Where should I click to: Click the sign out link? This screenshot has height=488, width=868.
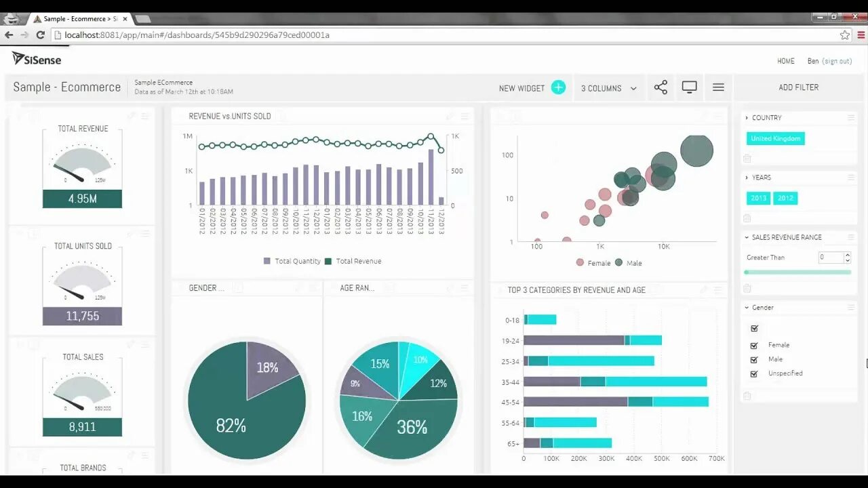click(x=836, y=61)
